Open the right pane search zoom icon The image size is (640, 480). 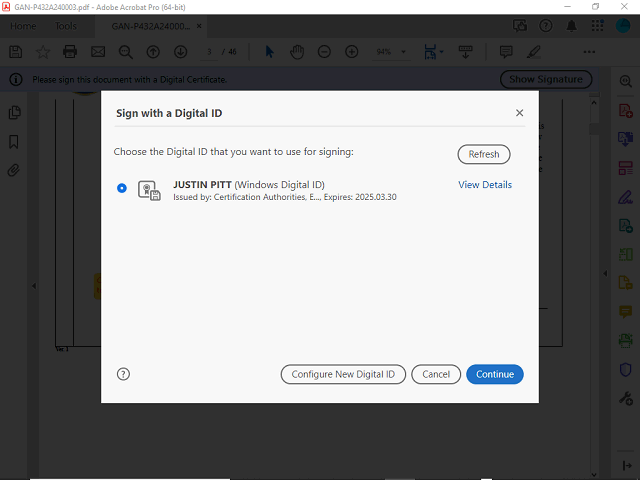tap(625, 81)
